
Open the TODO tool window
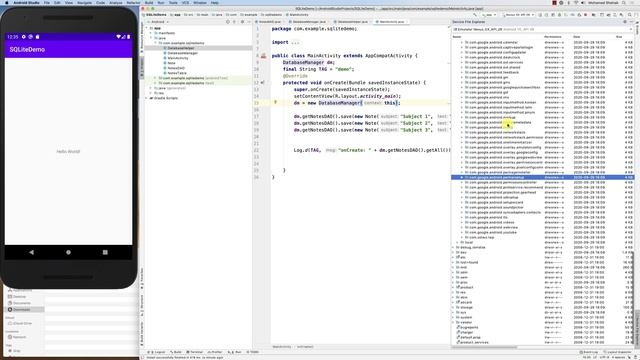[253, 352]
